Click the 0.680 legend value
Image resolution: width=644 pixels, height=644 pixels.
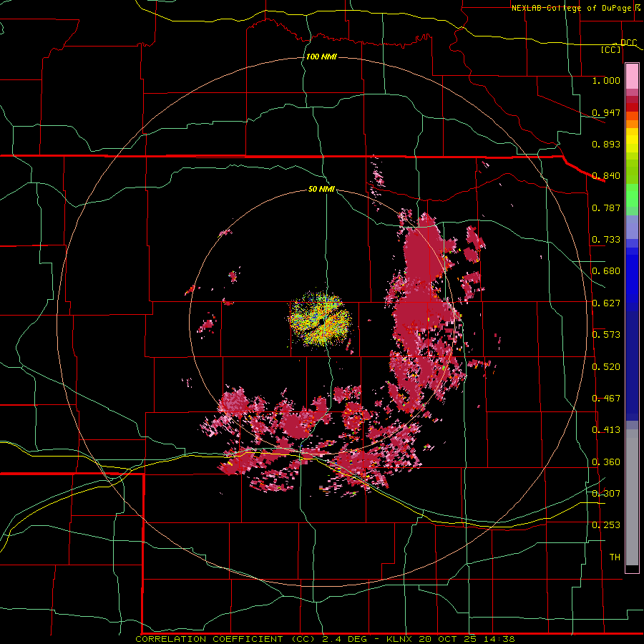(606, 271)
